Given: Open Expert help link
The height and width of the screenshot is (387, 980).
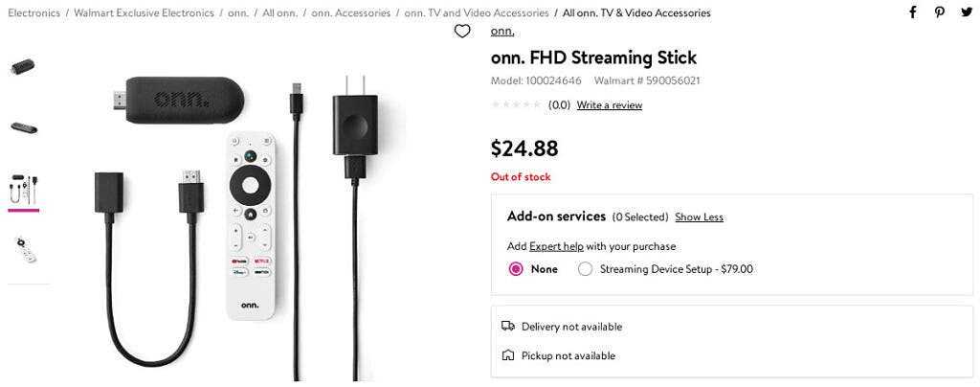Looking at the screenshot, I should [x=556, y=246].
